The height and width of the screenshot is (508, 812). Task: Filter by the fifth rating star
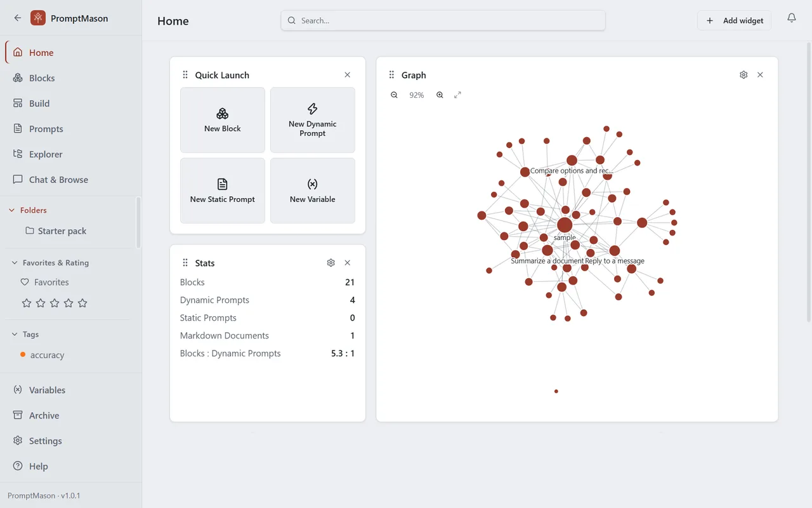point(82,303)
